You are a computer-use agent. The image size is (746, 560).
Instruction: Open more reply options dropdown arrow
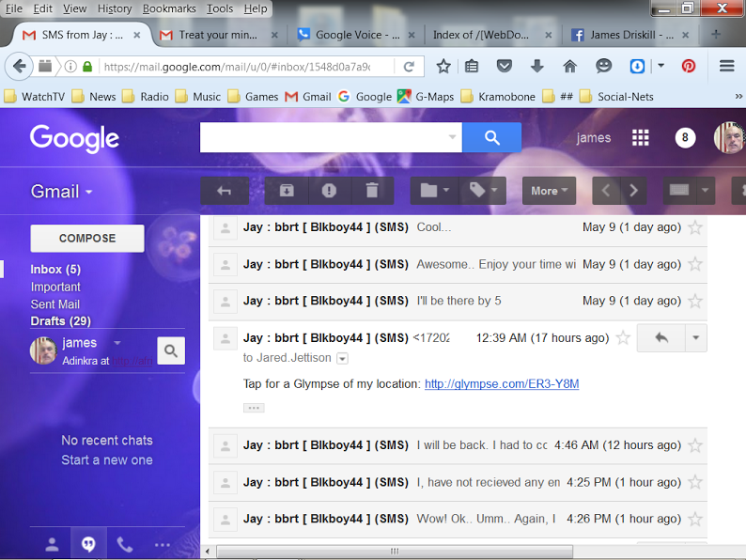[x=696, y=338]
